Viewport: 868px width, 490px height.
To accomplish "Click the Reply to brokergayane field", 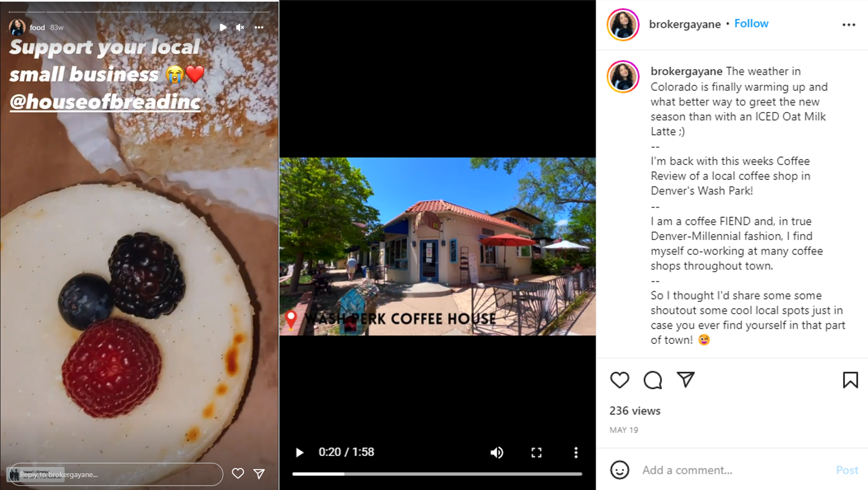I will pos(116,474).
